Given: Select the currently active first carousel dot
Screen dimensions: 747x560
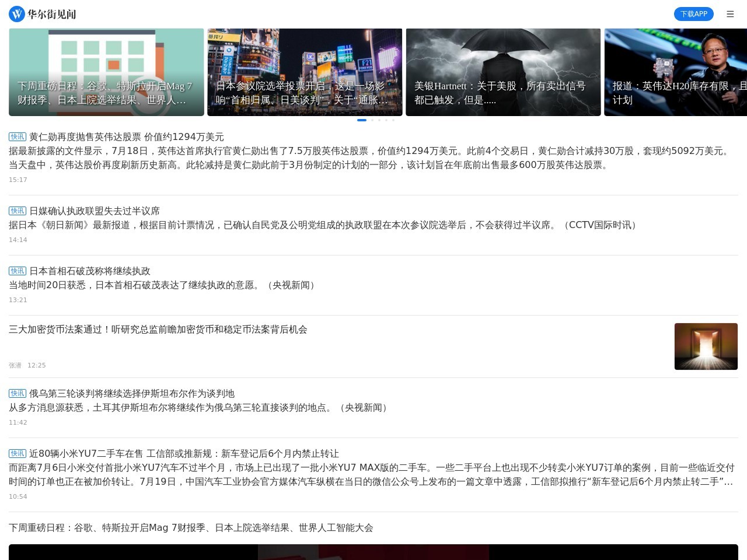Looking at the screenshot, I should (362, 120).
